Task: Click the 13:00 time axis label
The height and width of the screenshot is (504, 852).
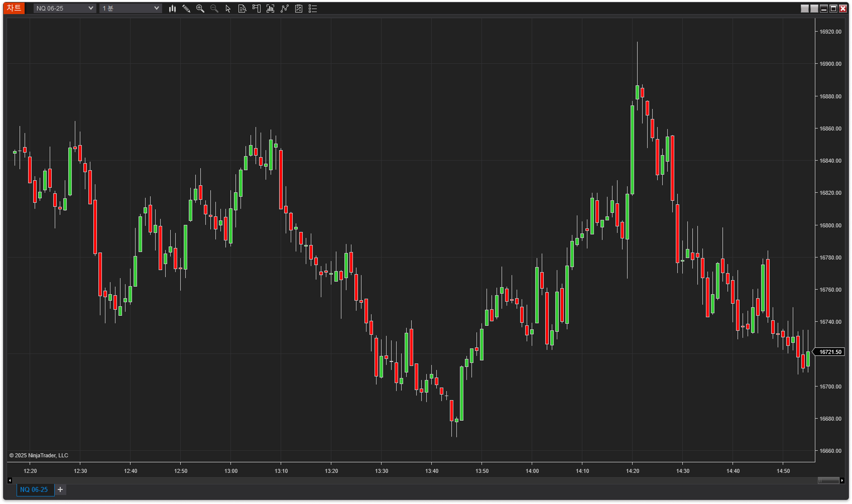Action: point(231,471)
